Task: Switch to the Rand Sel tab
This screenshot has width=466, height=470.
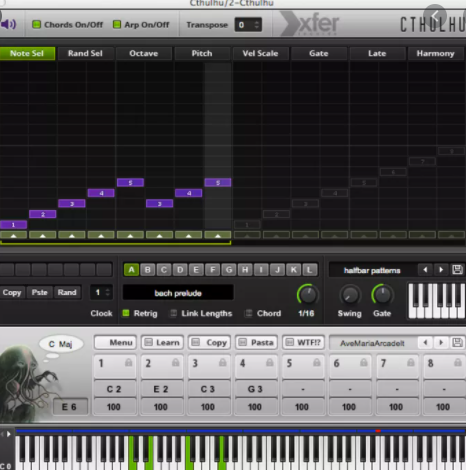Action: (85, 53)
